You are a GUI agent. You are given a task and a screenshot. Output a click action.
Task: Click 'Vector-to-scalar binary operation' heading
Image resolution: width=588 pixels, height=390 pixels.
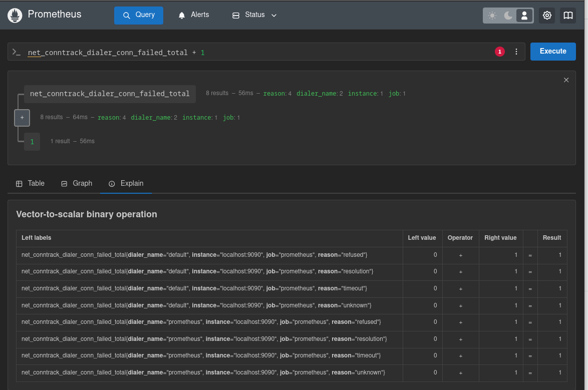(x=87, y=214)
